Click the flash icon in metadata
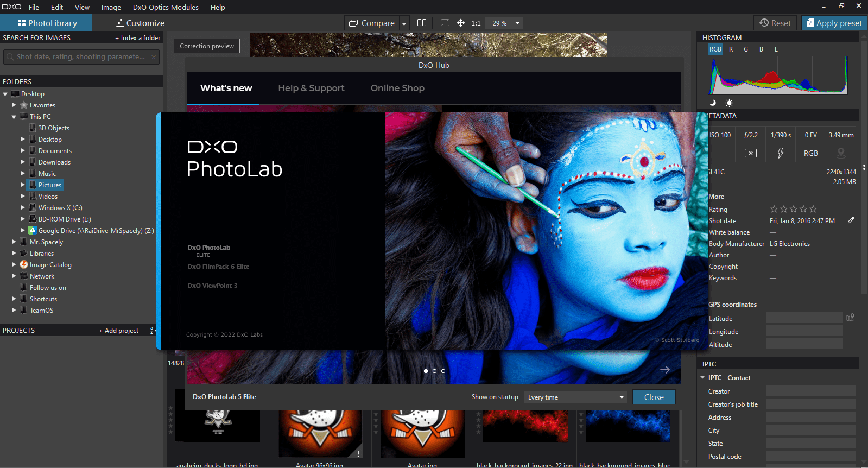The width and height of the screenshot is (868, 468). click(781, 153)
